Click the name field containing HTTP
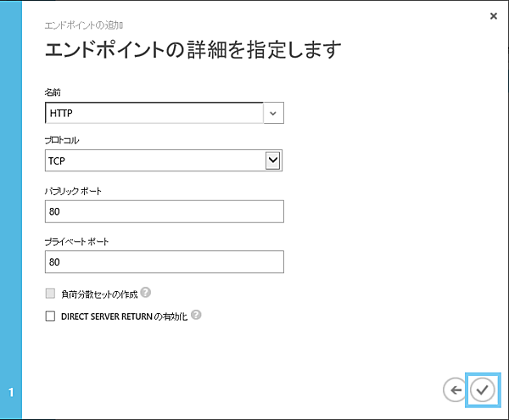The image size is (509, 420). click(x=154, y=112)
